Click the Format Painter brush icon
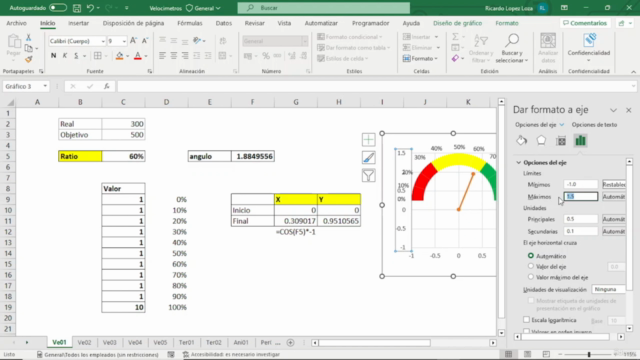The width and height of the screenshot is (640, 360). click(x=28, y=60)
